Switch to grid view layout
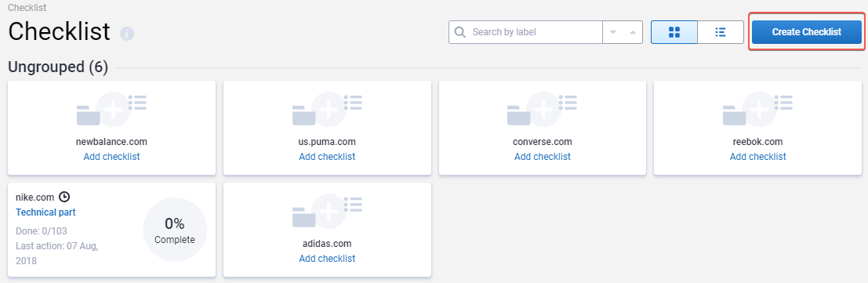This screenshot has height=283, width=868. pyautogui.click(x=674, y=32)
